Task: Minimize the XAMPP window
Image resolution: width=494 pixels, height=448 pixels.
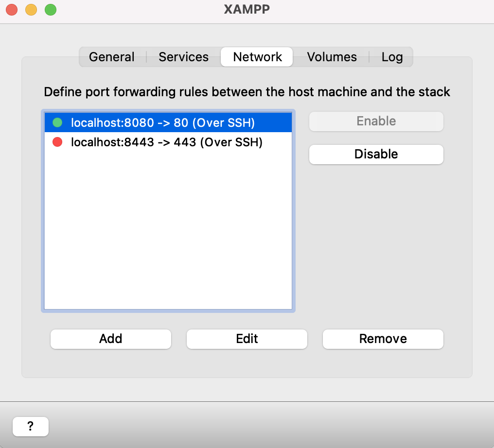Action: click(x=31, y=10)
